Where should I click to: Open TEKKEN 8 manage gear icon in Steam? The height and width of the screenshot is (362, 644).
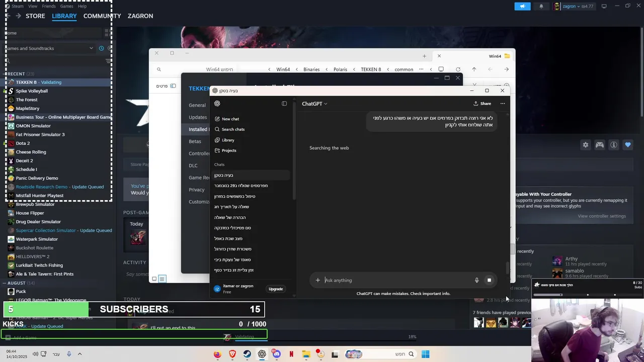coord(586,145)
